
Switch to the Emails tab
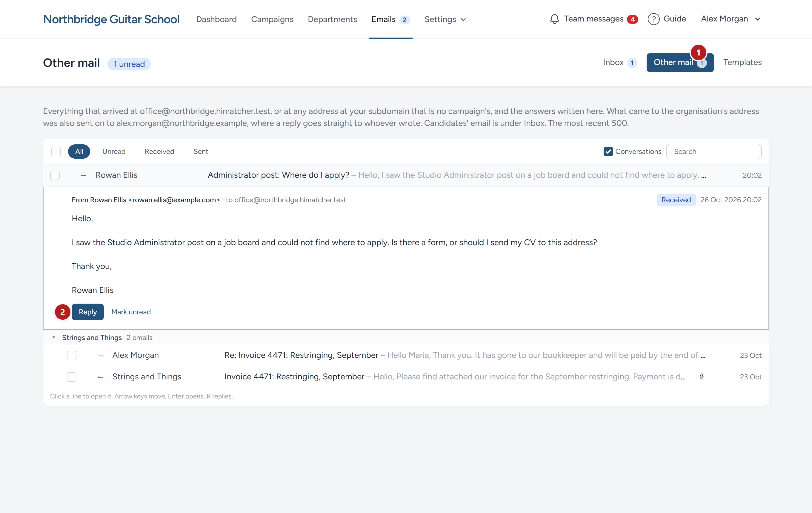tap(390, 19)
